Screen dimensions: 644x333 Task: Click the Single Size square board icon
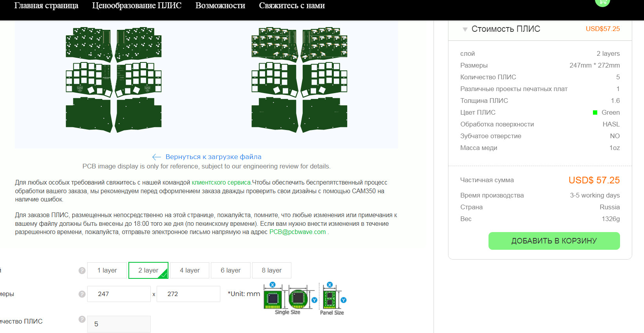pyautogui.click(x=273, y=299)
